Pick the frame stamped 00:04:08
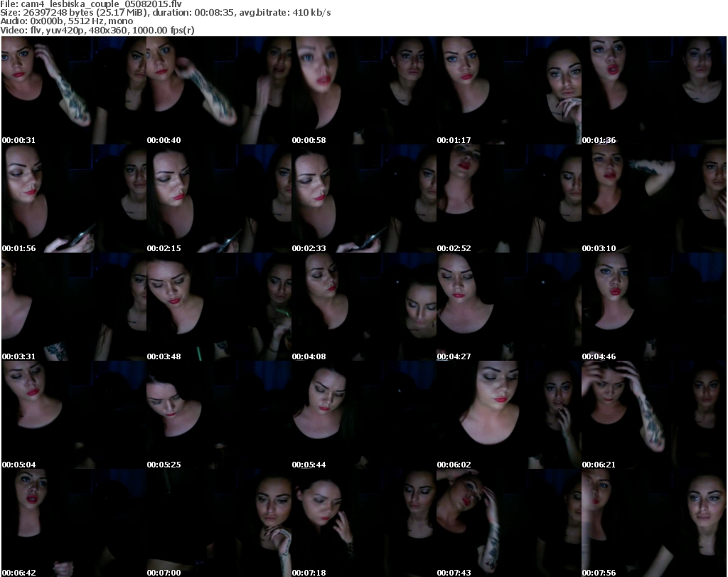Image resolution: width=728 pixels, height=577 pixels. tap(364, 307)
